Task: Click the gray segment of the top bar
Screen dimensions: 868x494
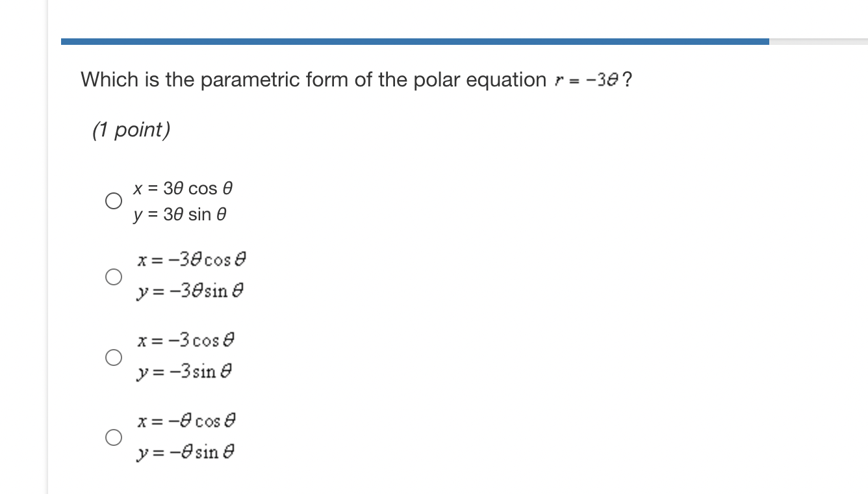Action: tap(819, 40)
